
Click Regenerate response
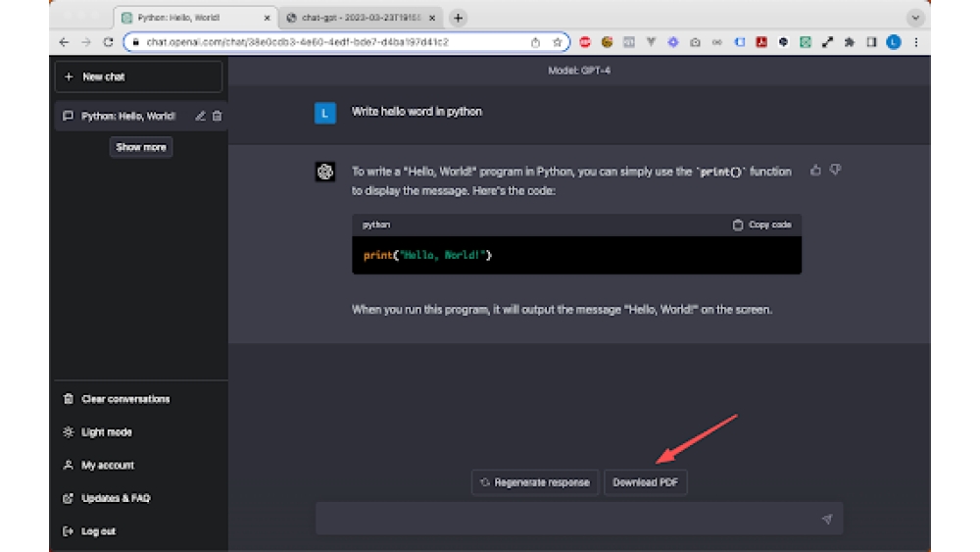click(x=535, y=482)
